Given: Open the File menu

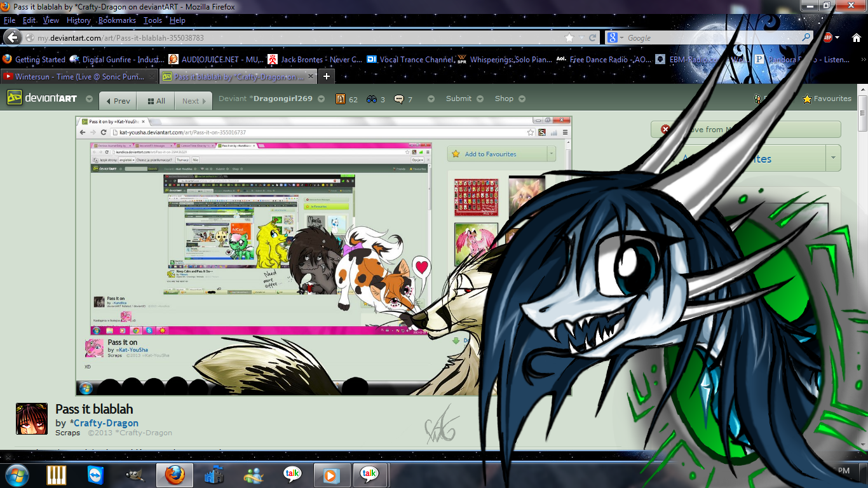Looking at the screenshot, I should point(10,20).
